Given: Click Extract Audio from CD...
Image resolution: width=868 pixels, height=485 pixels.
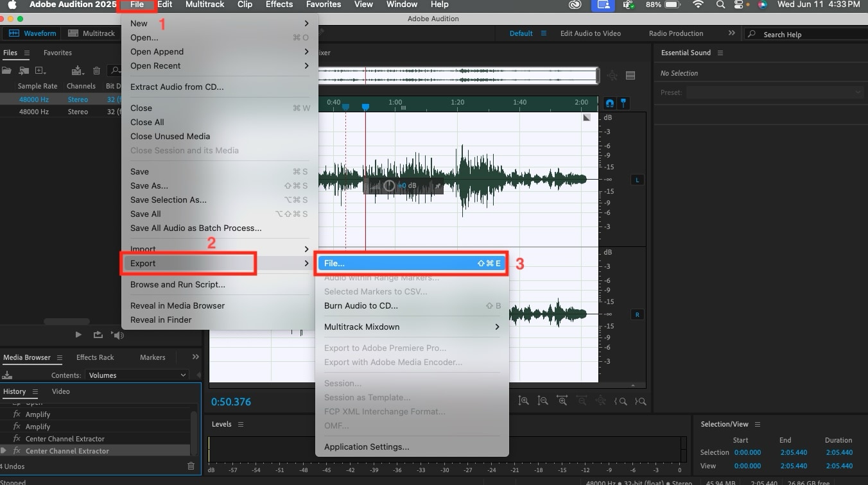Looking at the screenshot, I should [x=220, y=87].
